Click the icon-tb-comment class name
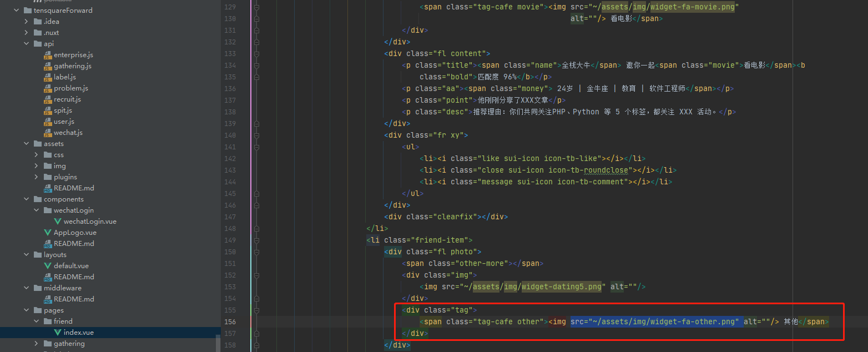 [593, 182]
